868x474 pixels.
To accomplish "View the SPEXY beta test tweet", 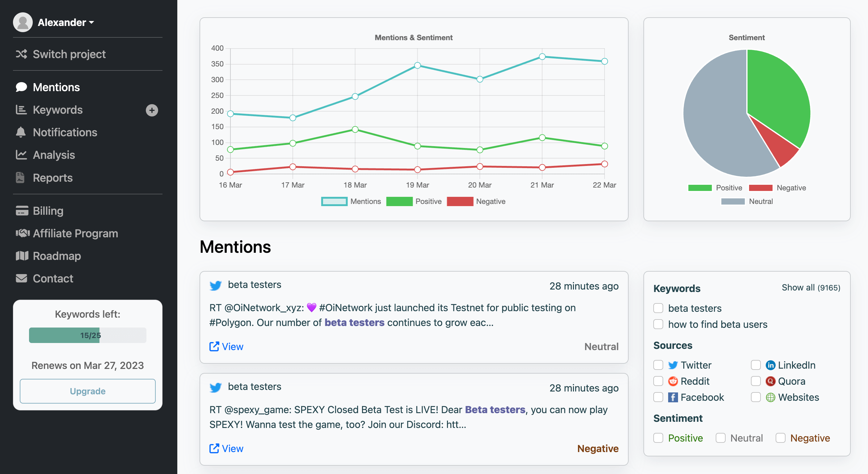I will tap(232, 448).
